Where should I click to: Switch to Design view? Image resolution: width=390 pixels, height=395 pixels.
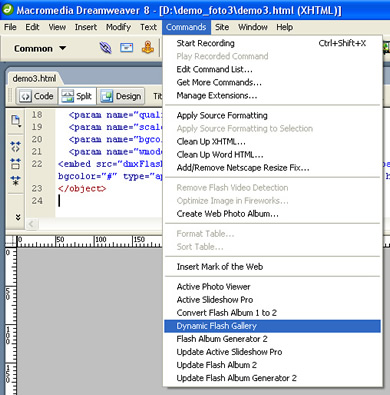[121, 96]
